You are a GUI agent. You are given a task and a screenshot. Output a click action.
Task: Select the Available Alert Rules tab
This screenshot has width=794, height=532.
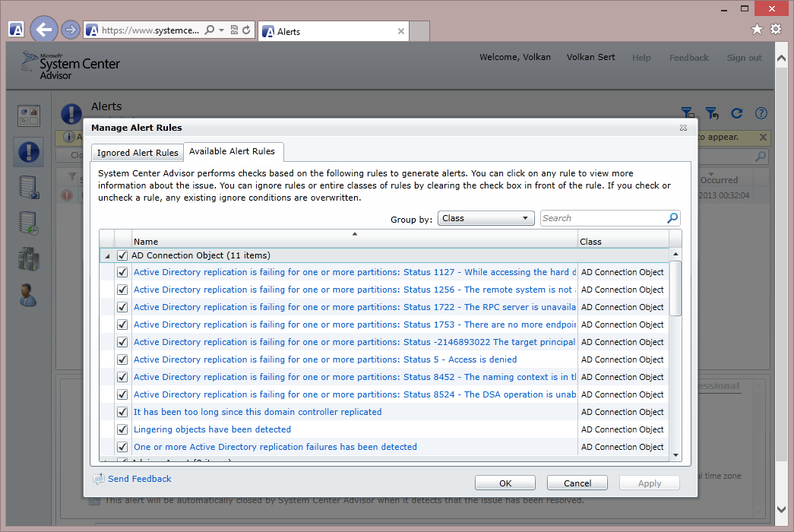pos(232,151)
